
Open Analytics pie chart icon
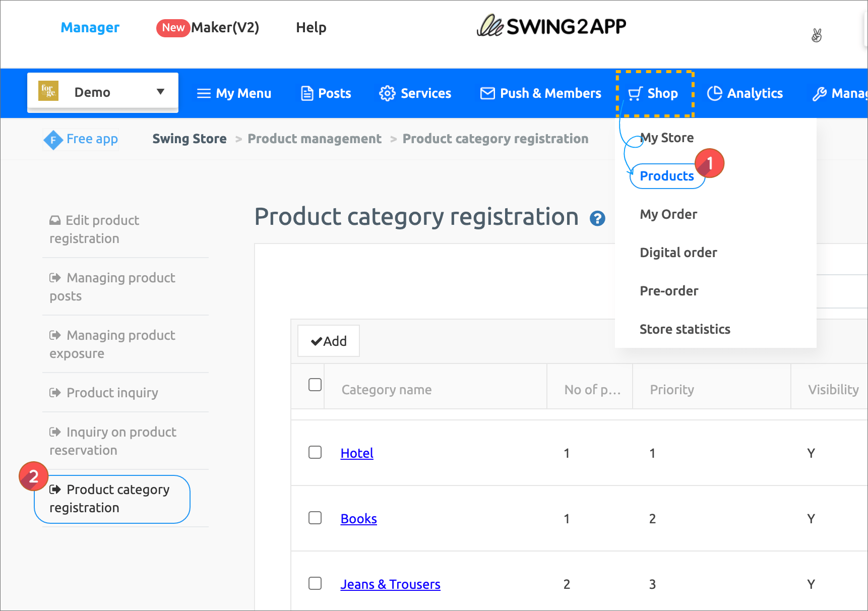(714, 93)
